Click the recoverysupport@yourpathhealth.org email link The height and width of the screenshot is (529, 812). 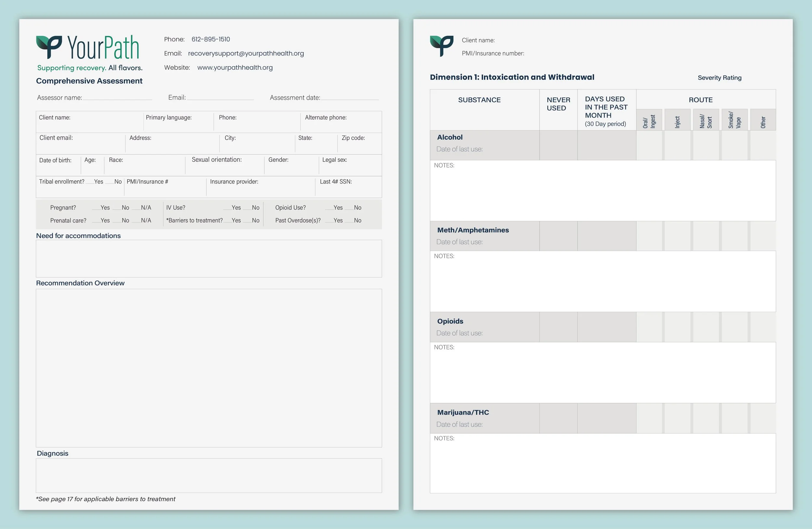tap(246, 54)
